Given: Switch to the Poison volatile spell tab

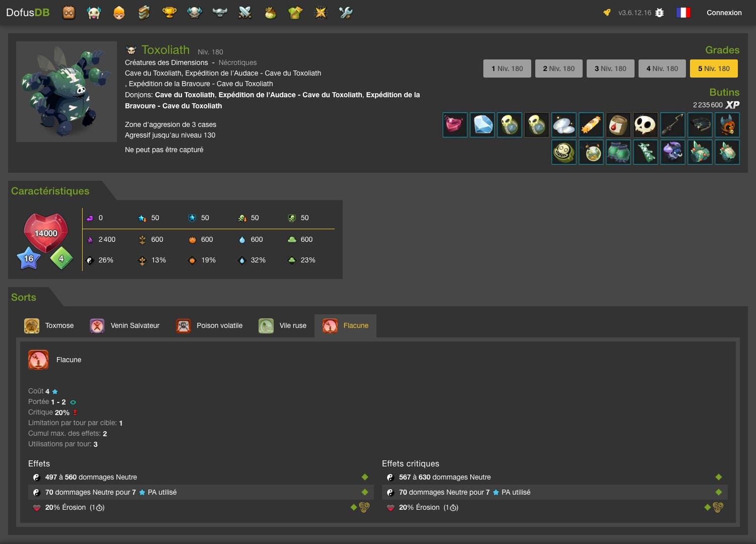Looking at the screenshot, I should coord(210,326).
